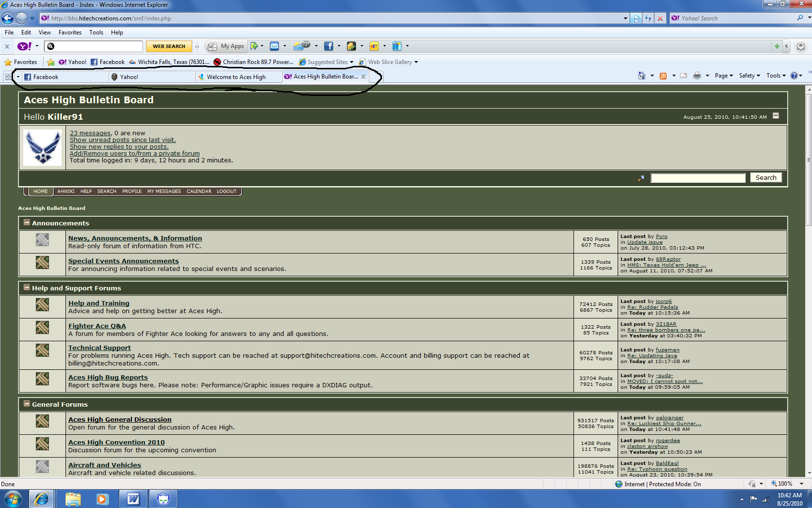Switch to the Welcome to Aces High tab
The height and width of the screenshot is (508, 812).
point(239,77)
